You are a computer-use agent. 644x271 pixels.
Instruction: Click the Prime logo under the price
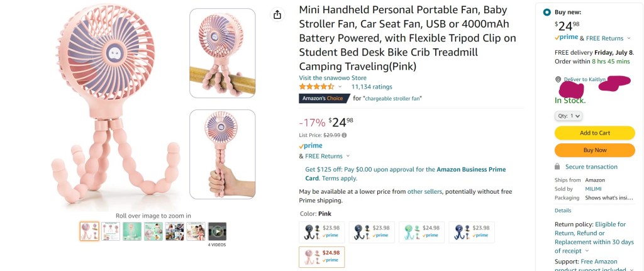311,146
